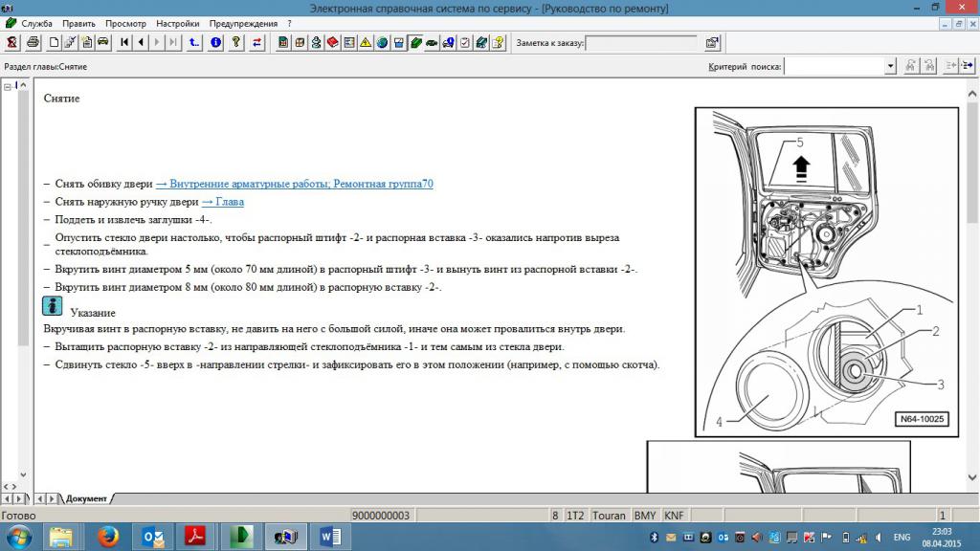This screenshot has height=551, width=980.
Task: Click the '1T2' status bar entry
Action: [x=575, y=516]
